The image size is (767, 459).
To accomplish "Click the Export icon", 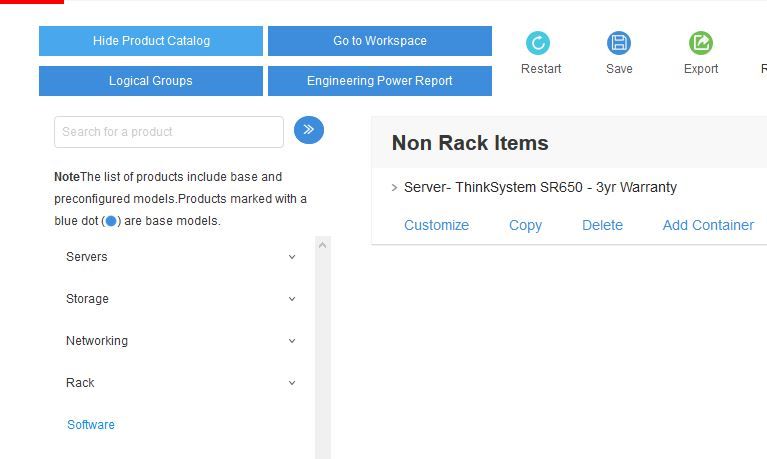I will click(700, 43).
